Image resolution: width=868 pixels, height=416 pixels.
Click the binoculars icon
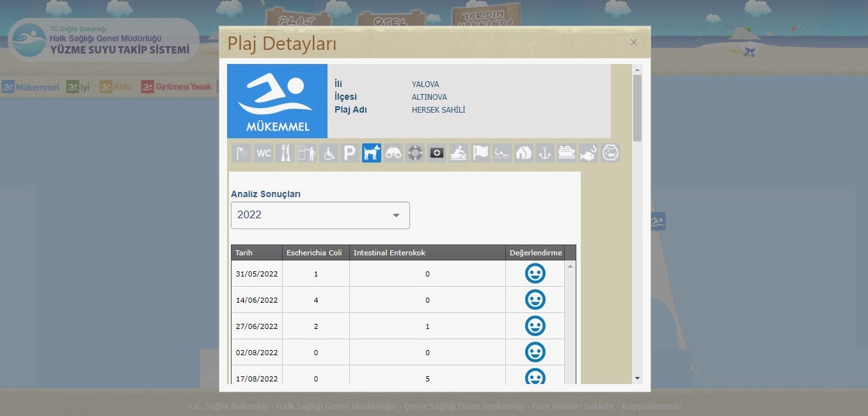click(393, 153)
